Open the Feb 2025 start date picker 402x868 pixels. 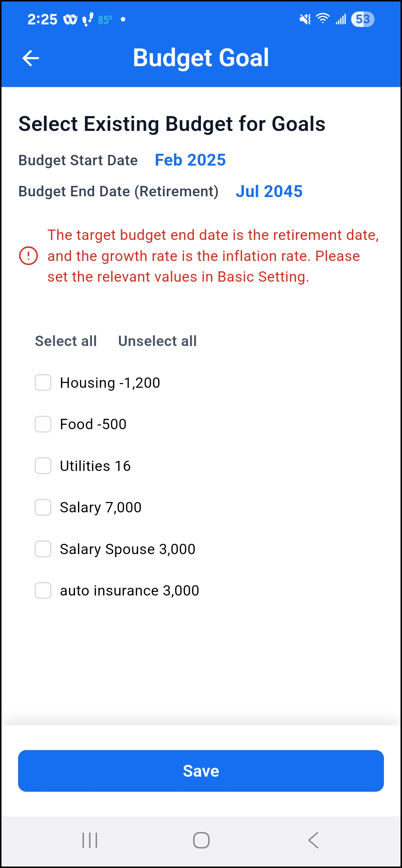click(x=190, y=160)
